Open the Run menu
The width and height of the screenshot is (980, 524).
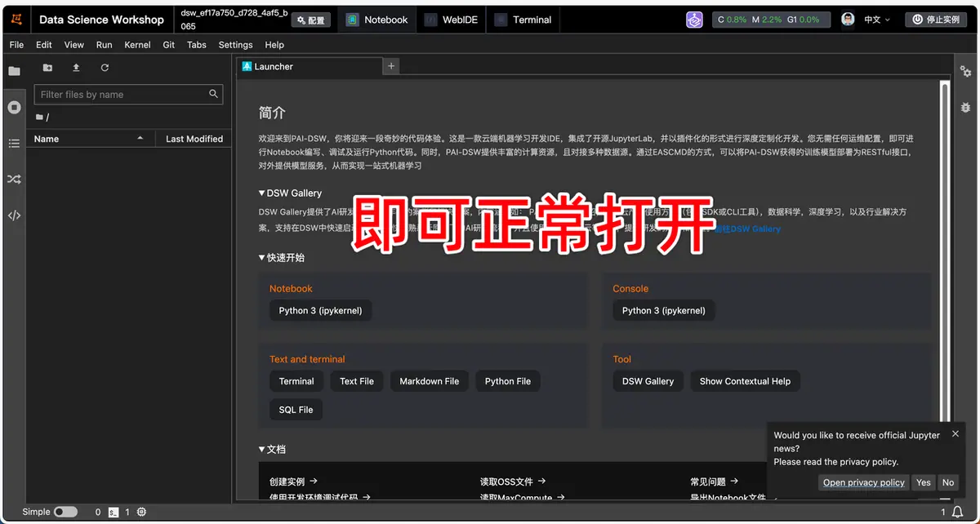104,45
